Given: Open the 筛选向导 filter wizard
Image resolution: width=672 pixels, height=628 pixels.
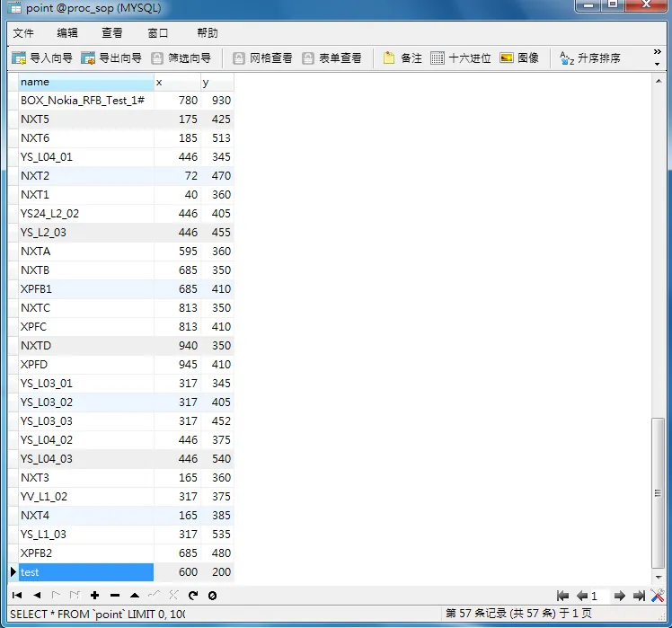Looking at the screenshot, I should [181, 57].
